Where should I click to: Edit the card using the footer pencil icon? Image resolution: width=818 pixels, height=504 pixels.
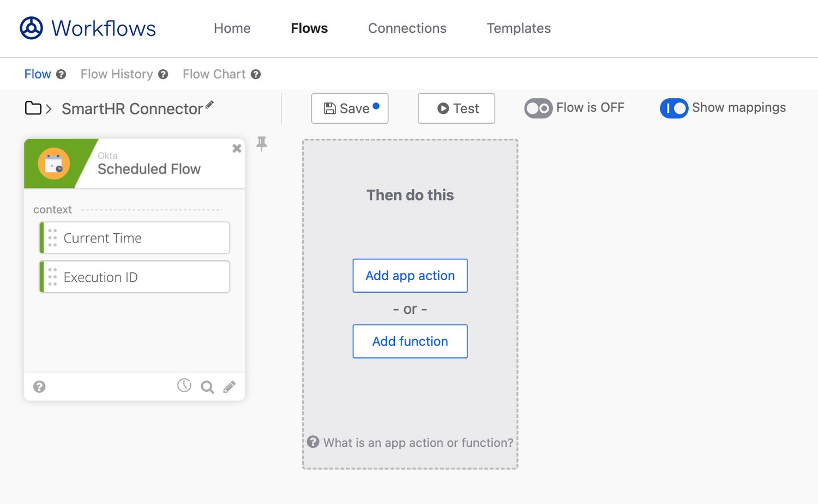[x=229, y=387]
